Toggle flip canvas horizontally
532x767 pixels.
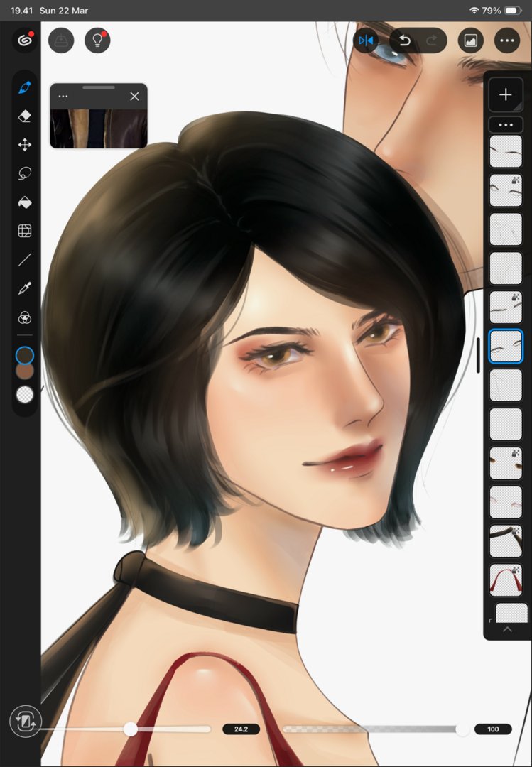click(366, 40)
